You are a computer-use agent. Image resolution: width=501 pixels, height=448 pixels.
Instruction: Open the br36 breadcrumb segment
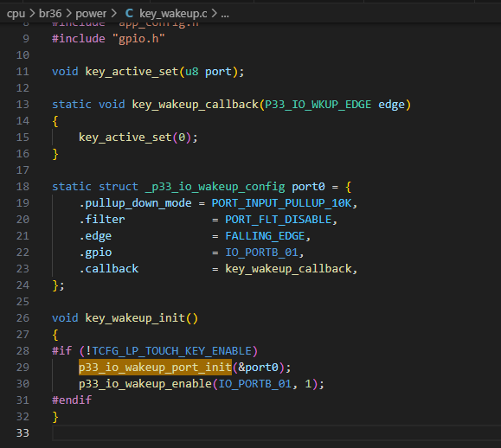[50, 14]
